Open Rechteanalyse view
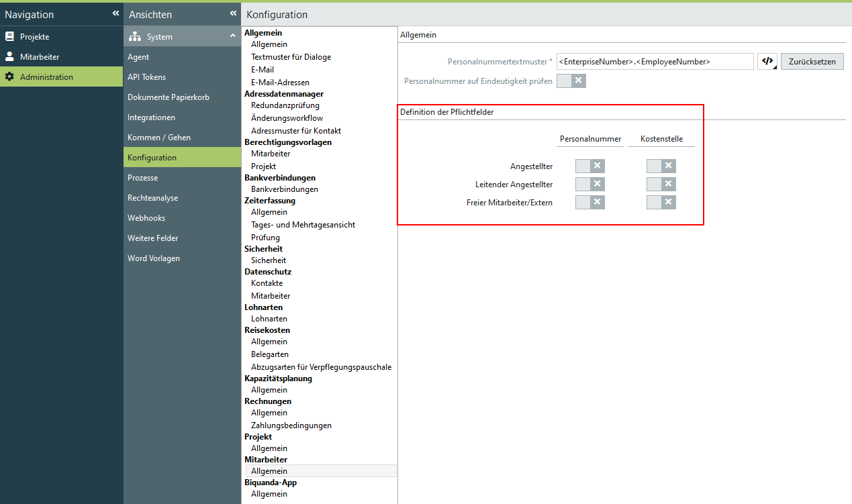 click(x=152, y=198)
